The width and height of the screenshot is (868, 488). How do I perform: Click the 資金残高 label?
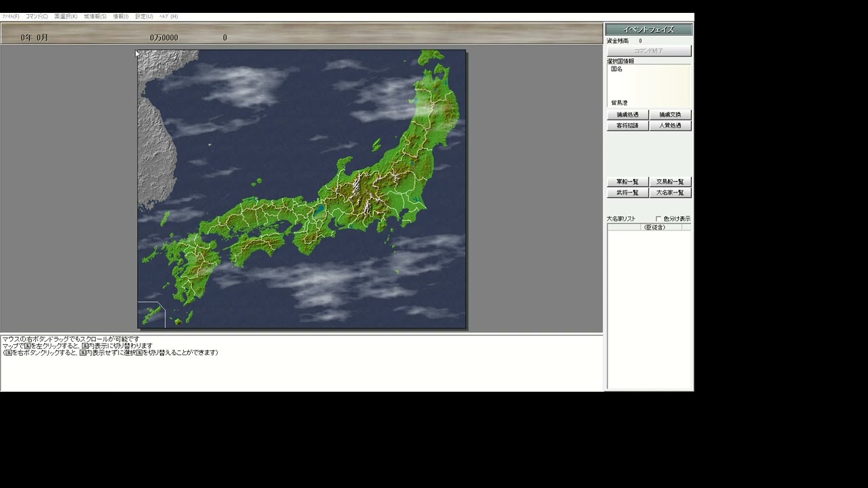tap(618, 41)
